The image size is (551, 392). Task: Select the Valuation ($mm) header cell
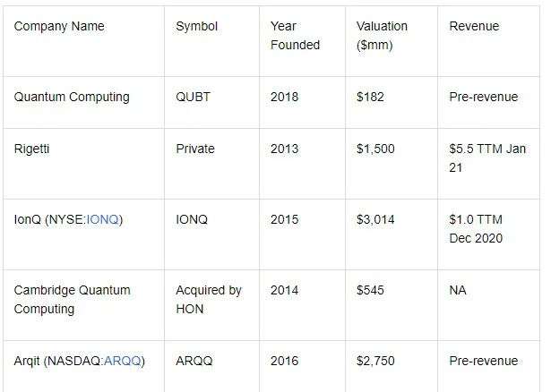(x=382, y=35)
